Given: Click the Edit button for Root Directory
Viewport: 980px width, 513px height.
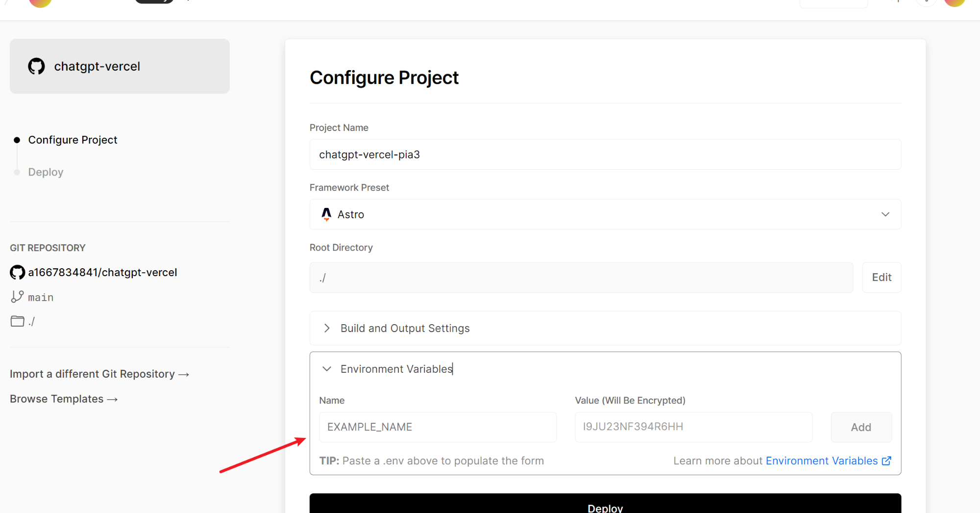Looking at the screenshot, I should [x=882, y=278].
